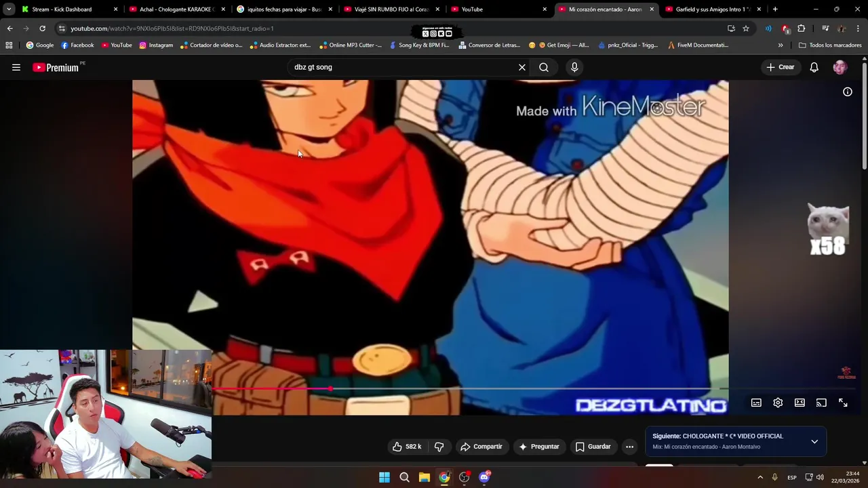Enter fullscreen video mode
868x488 pixels.
click(x=843, y=403)
